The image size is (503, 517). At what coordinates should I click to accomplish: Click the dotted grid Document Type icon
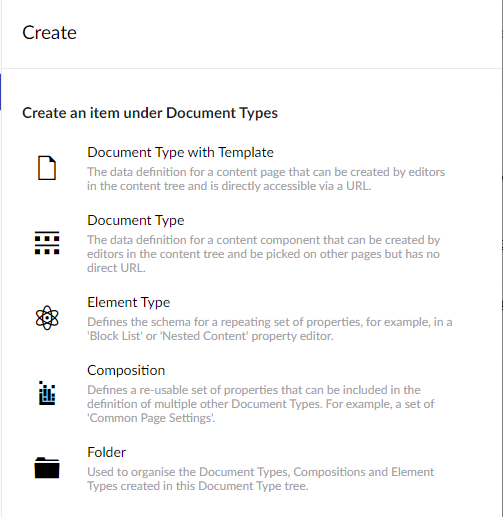click(x=47, y=243)
